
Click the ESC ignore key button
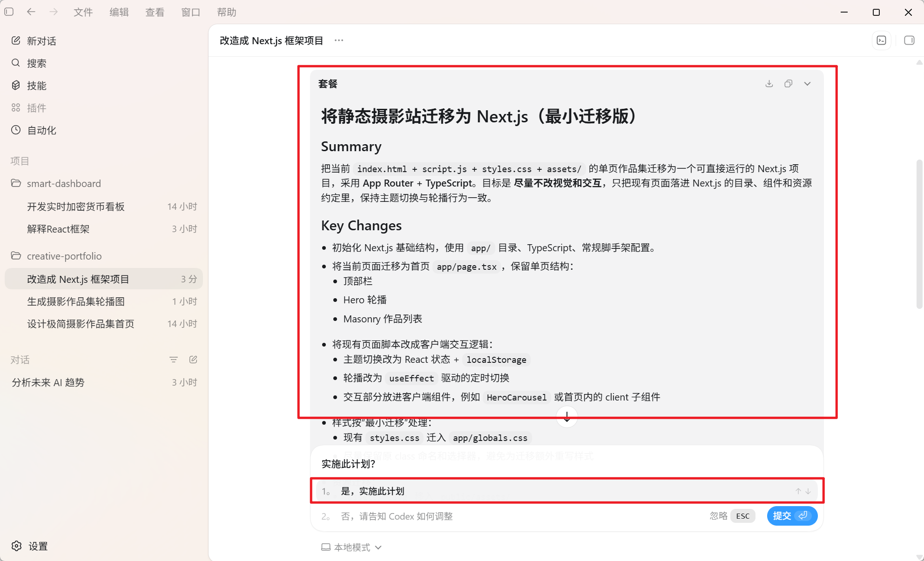(x=742, y=516)
